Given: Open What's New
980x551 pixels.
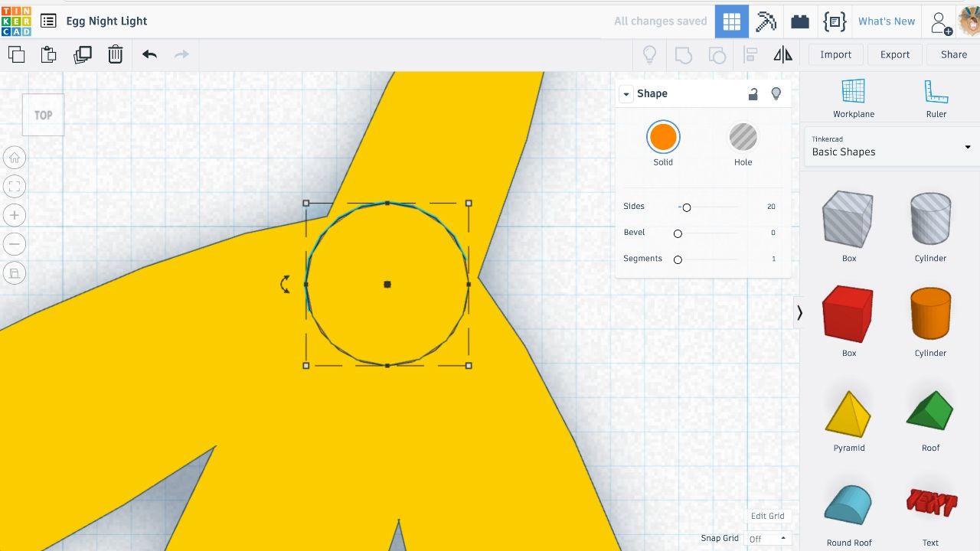Looking at the screenshot, I should pos(886,21).
